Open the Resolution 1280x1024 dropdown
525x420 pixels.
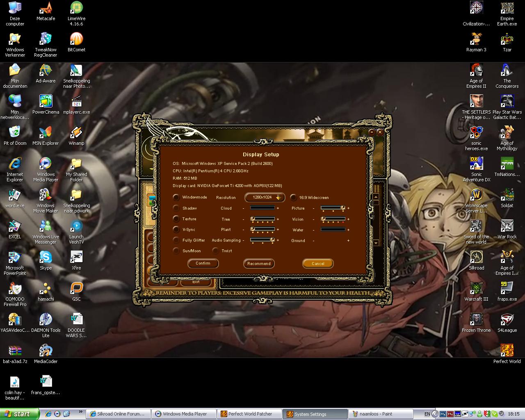(x=265, y=197)
